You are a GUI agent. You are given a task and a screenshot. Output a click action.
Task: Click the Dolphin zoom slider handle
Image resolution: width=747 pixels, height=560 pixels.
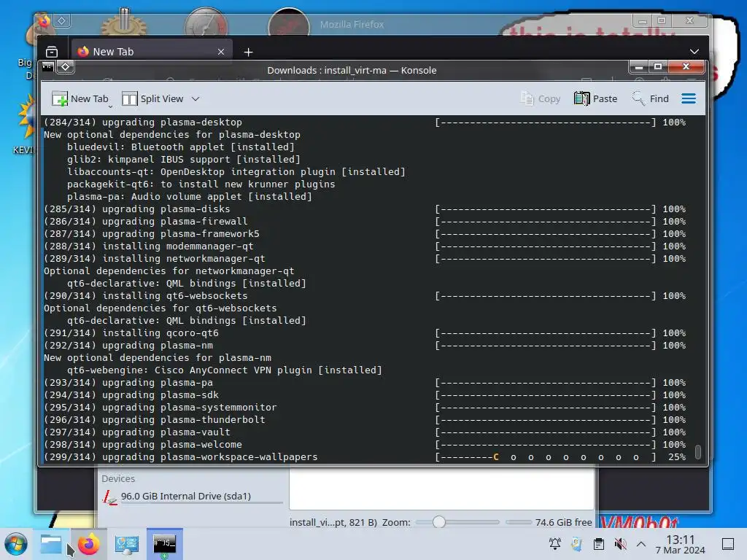click(438, 522)
